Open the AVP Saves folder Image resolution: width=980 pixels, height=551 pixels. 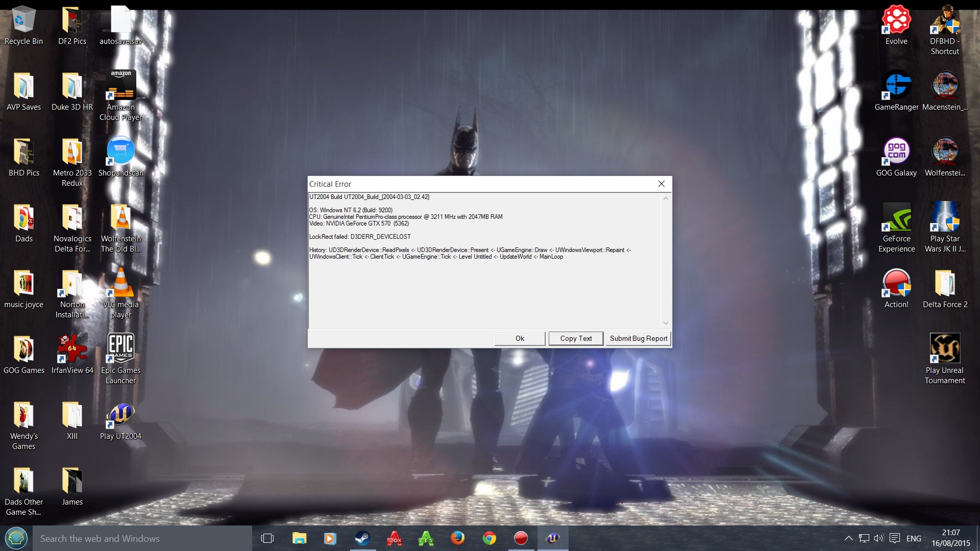[23, 91]
